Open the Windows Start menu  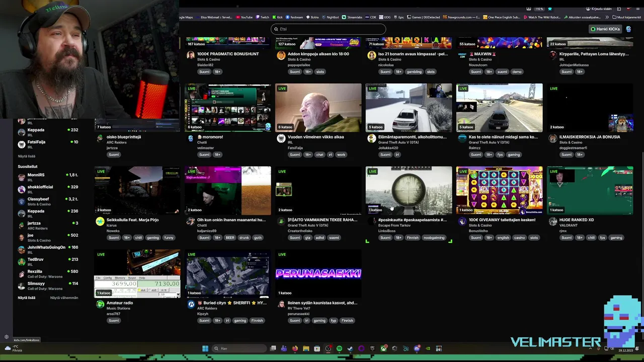(205, 348)
